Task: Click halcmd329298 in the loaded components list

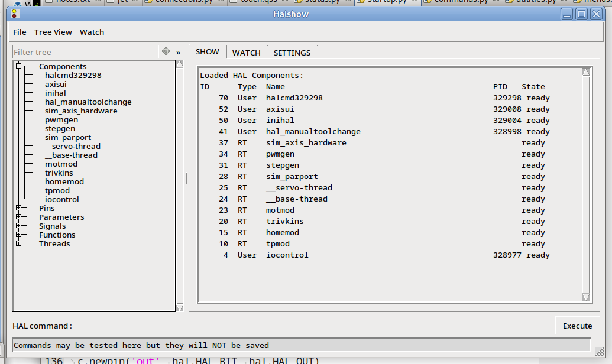Action: 294,98
